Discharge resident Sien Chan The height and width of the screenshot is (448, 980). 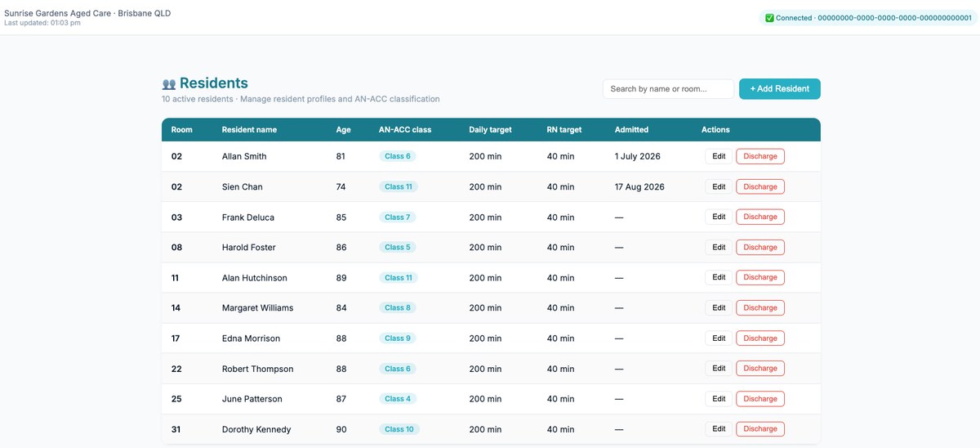tap(760, 186)
